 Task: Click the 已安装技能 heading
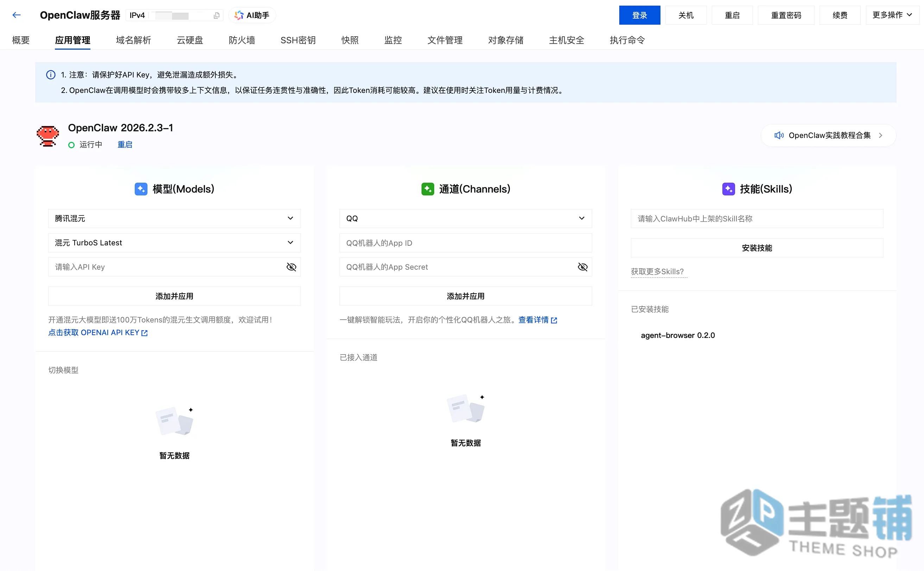point(650,309)
